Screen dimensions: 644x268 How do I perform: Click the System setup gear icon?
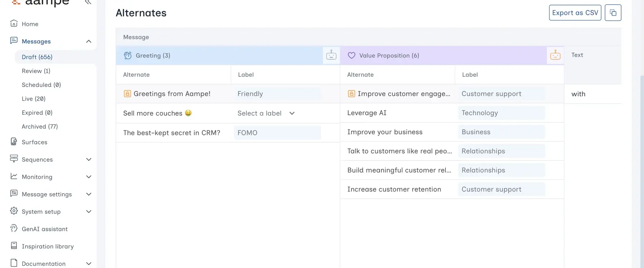tap(14, 211)
